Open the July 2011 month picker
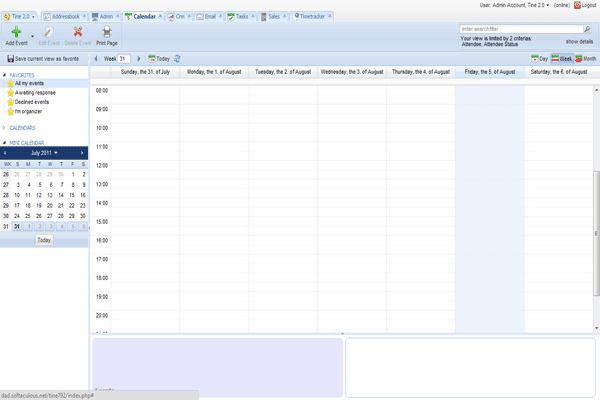600x400 pixels. coord(44,152)
